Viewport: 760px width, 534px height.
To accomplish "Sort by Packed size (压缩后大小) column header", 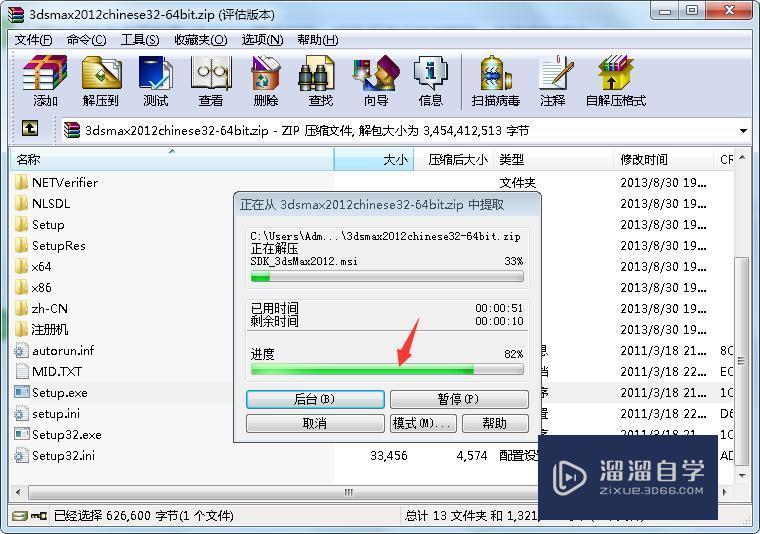I will [454, 159].
